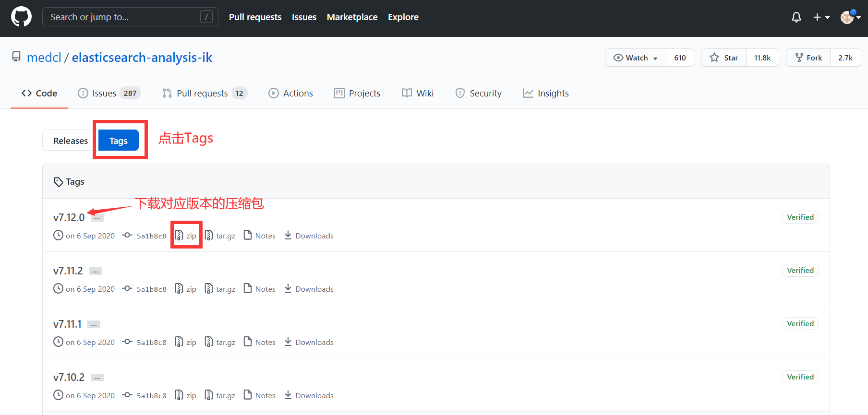Click the Verified badge for v7.11.1
The height and width of the screenshot is (415, 868).
pos(800,324)
